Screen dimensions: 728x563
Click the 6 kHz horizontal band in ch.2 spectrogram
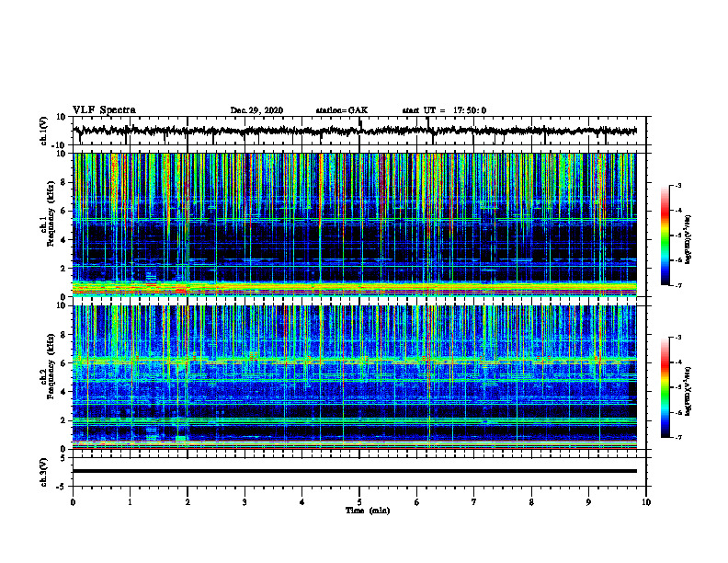(x=355, y=360)
